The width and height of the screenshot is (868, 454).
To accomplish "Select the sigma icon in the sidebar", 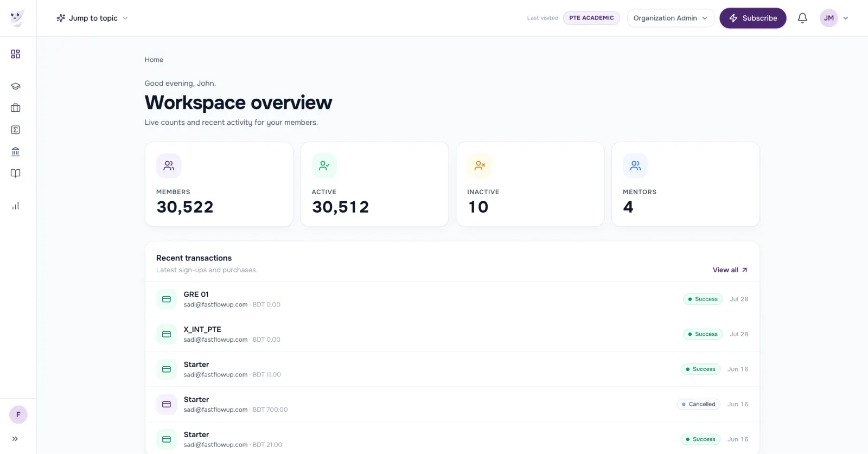I will coord(16,130).
